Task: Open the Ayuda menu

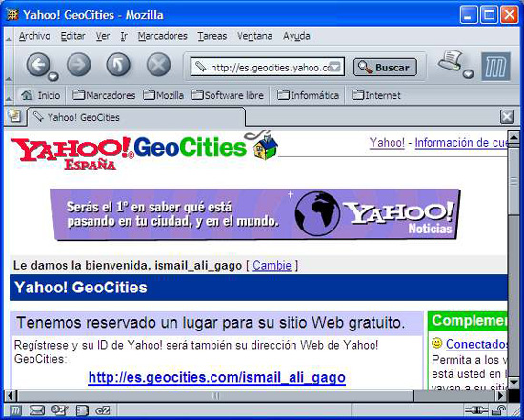Action: [x=296, y=36]
